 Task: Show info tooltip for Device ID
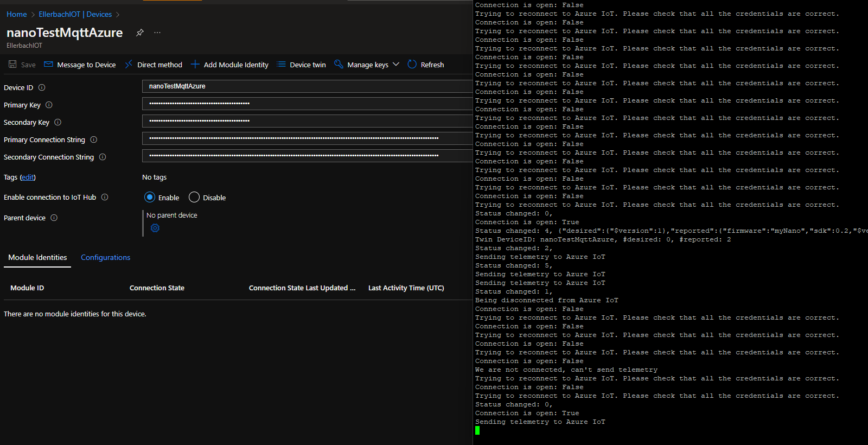pyautogui.click(x=42, y=87)
